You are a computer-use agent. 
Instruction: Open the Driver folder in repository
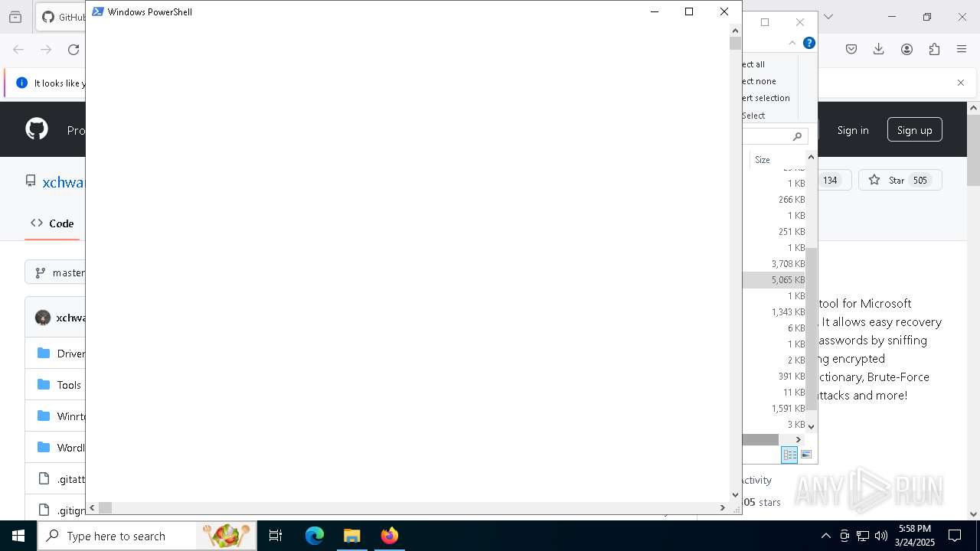70,354
